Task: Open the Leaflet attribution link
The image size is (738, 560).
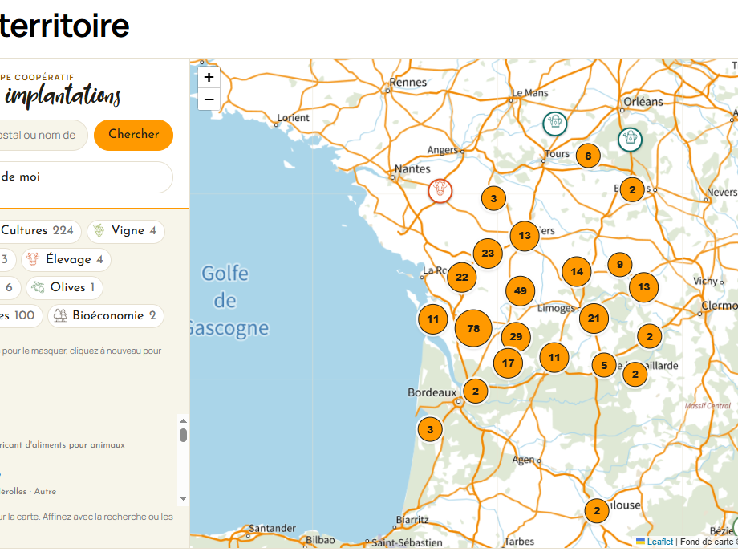Action: [660, 542]
